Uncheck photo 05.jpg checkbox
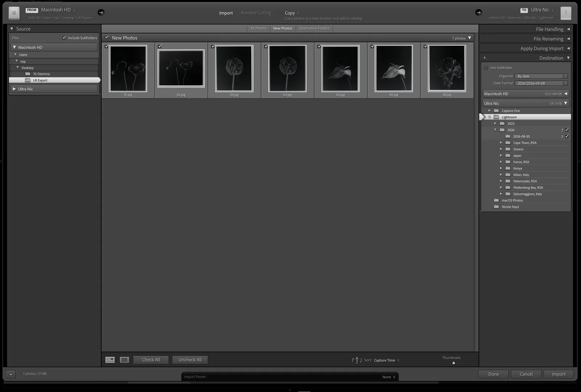Image resolution: width=581 pixels, height=392 pixels. click(x=319, y=46)
